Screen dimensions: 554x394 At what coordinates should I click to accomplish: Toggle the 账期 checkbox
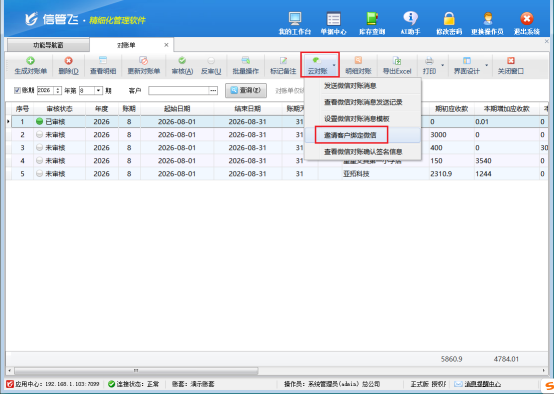(x=17, y=90)
